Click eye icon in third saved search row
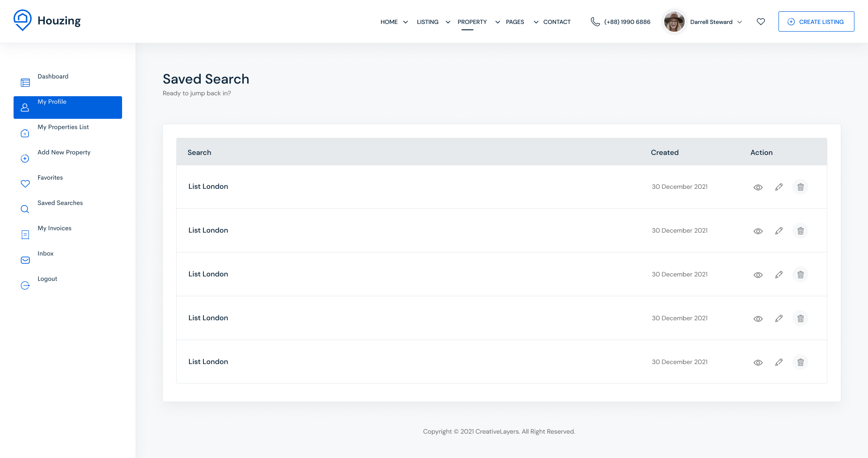This screenshot has width=868, height=458. click(x=758, y=275)
